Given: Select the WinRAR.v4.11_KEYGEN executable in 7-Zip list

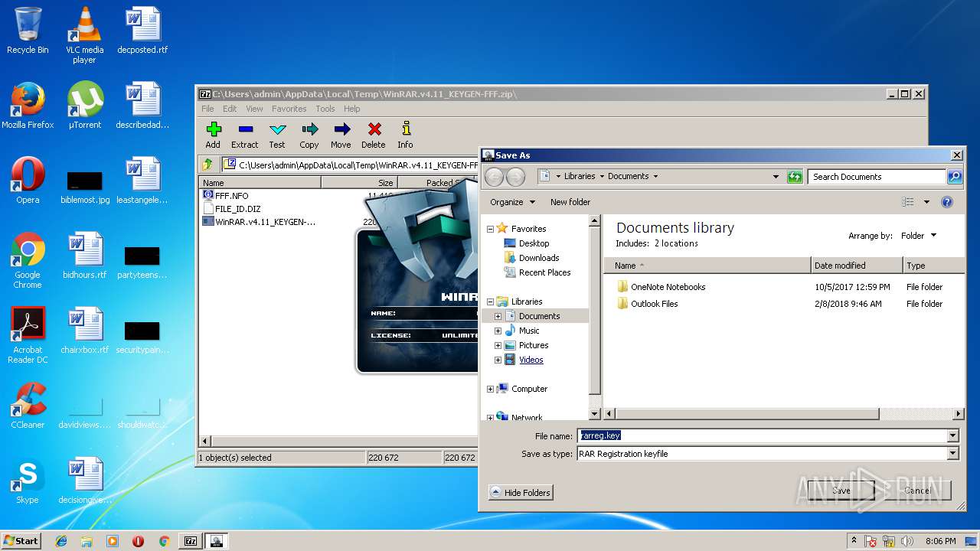Looking at the screenshot, I should pos(259,222).
